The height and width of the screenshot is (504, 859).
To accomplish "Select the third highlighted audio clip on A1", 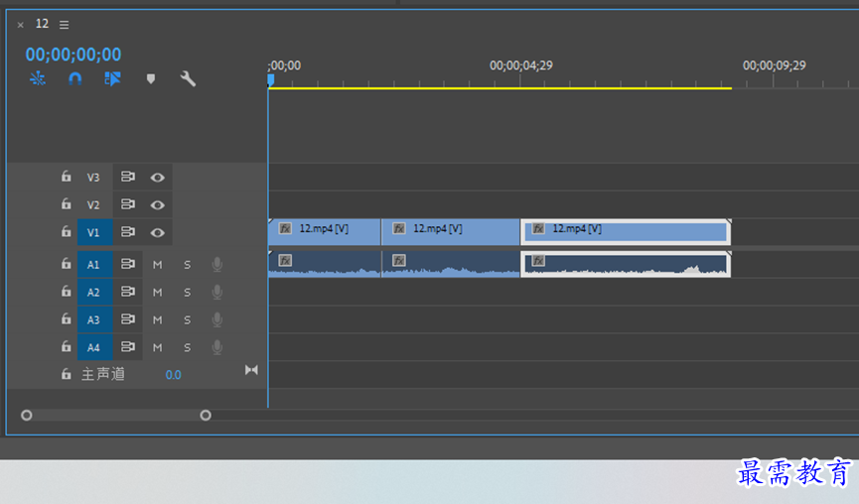I will point(626,264).
